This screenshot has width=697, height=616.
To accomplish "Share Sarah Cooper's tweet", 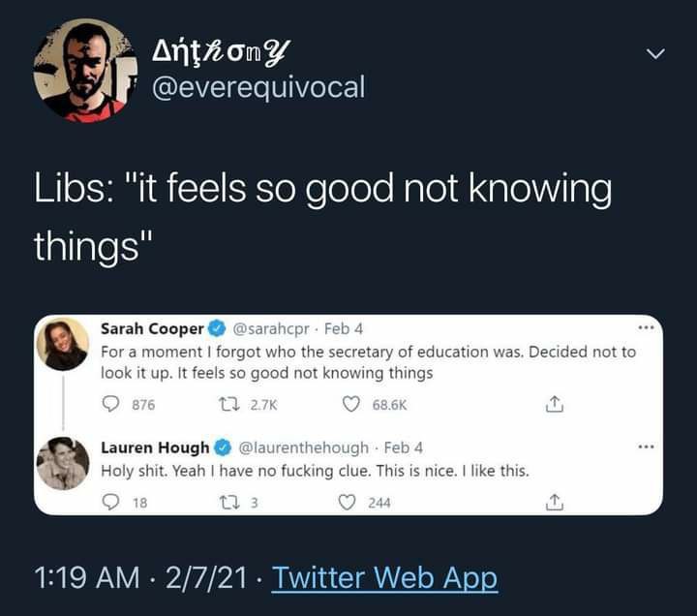I will click(555, 405).
